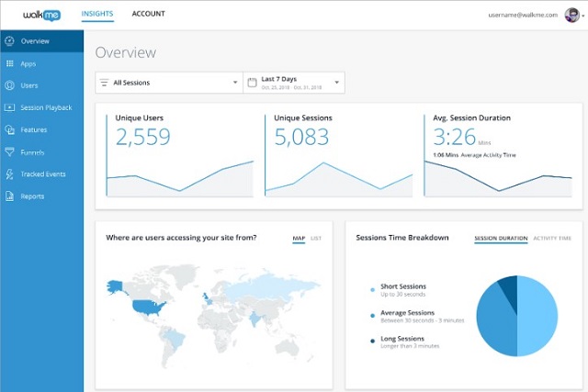Open Tracked Events in the sidebar
Viewport: 588px width, 392px height.
coord(42,174)
